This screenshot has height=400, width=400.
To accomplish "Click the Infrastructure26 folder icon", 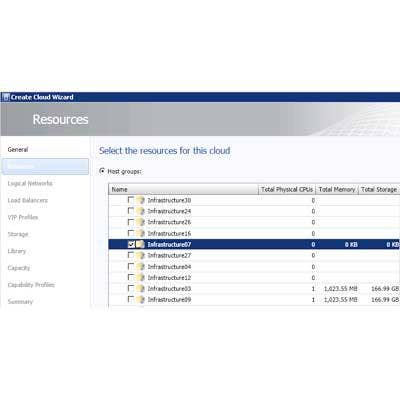I will 140,222.
